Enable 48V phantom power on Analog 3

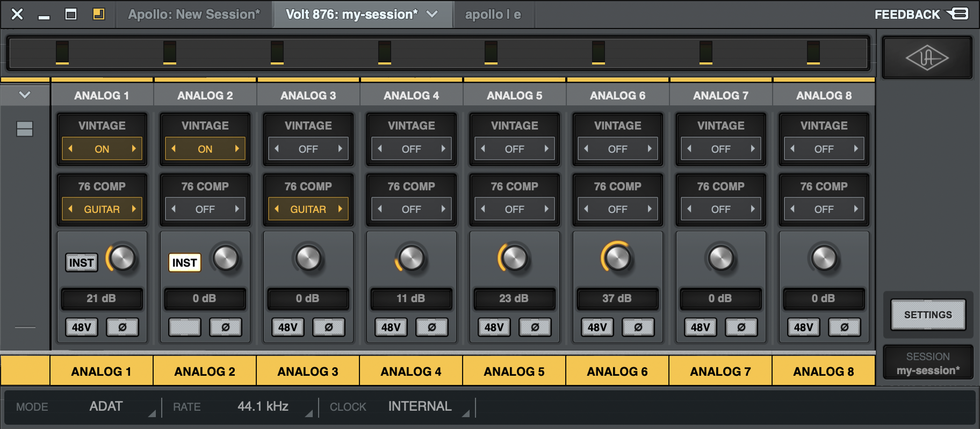coord(288,327)
